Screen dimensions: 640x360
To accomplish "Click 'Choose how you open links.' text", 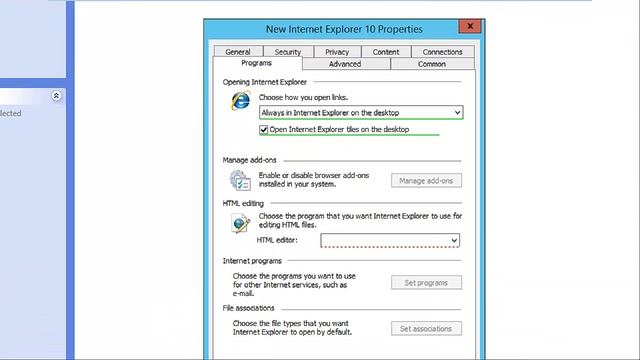I will [303, 97].
